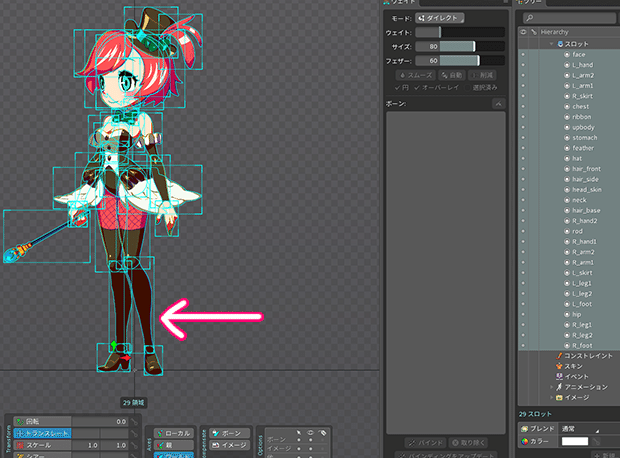Select the L_hand slot
620x458 pixels.
582,65
